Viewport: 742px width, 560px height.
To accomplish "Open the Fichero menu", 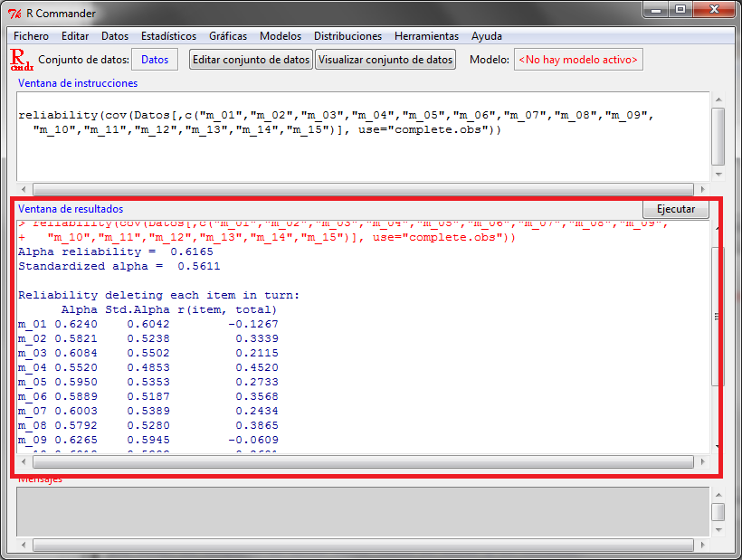I will tap(31, 36).
